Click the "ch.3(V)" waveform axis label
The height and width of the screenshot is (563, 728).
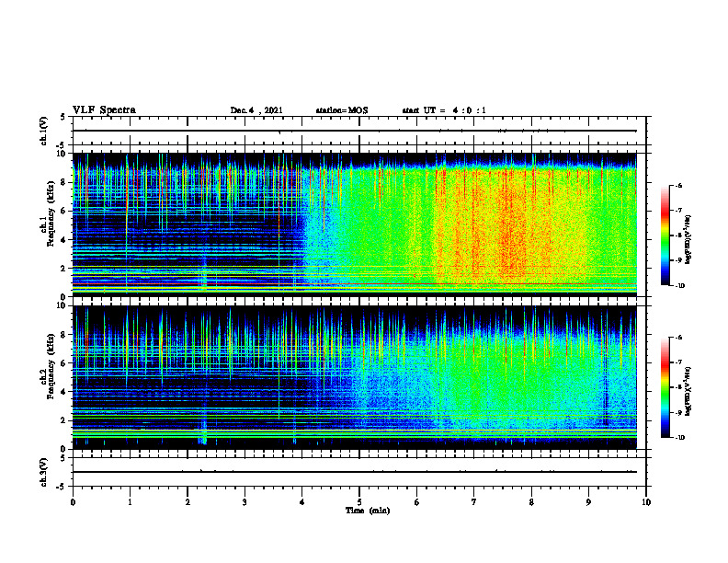(x=44, y=472)
